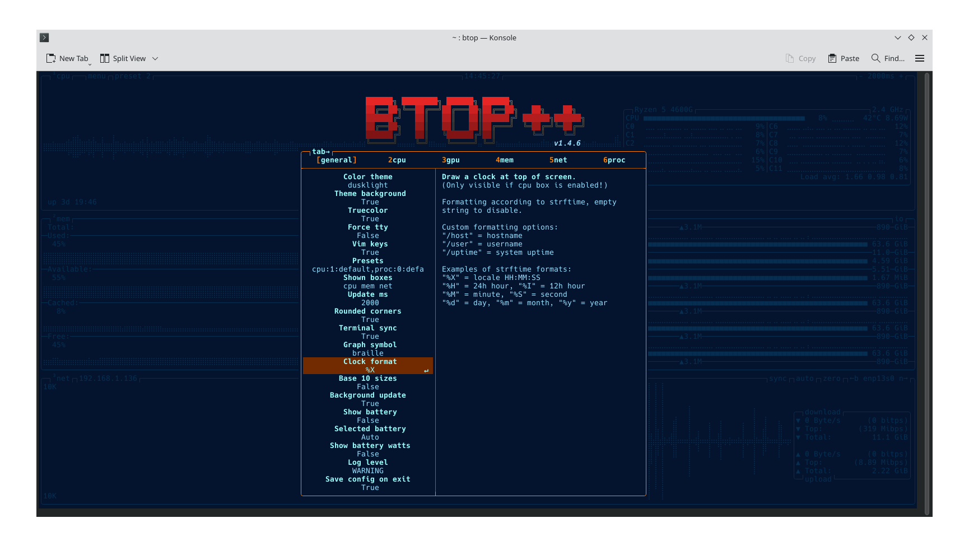
Task: Select the Vim keys option
Action: (370, 244)
